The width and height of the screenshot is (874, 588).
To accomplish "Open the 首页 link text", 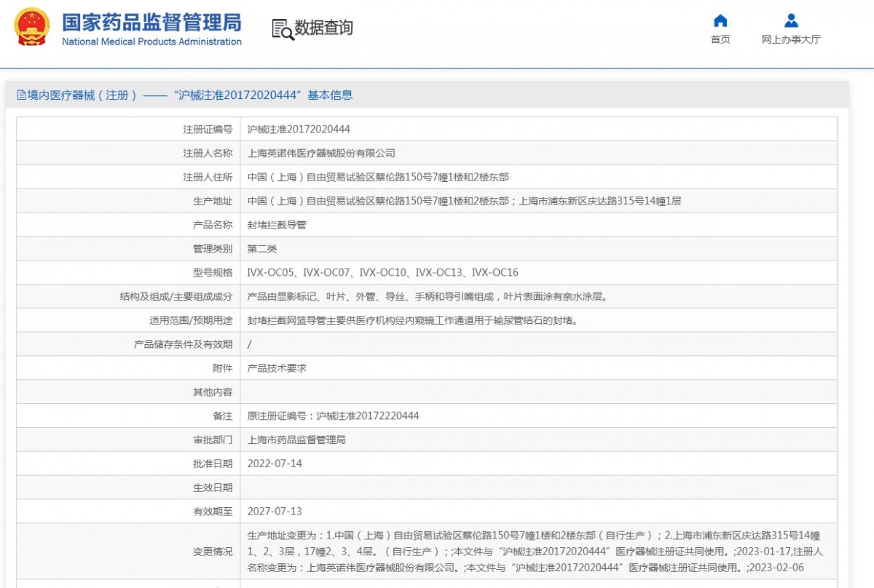I will point(720,39).
